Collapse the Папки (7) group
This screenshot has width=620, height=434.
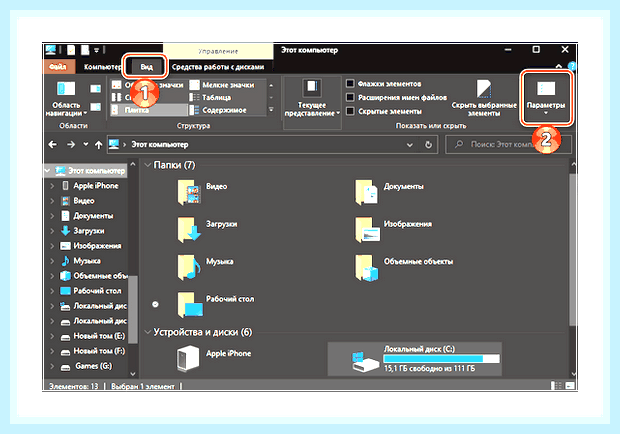pos(148,165)
